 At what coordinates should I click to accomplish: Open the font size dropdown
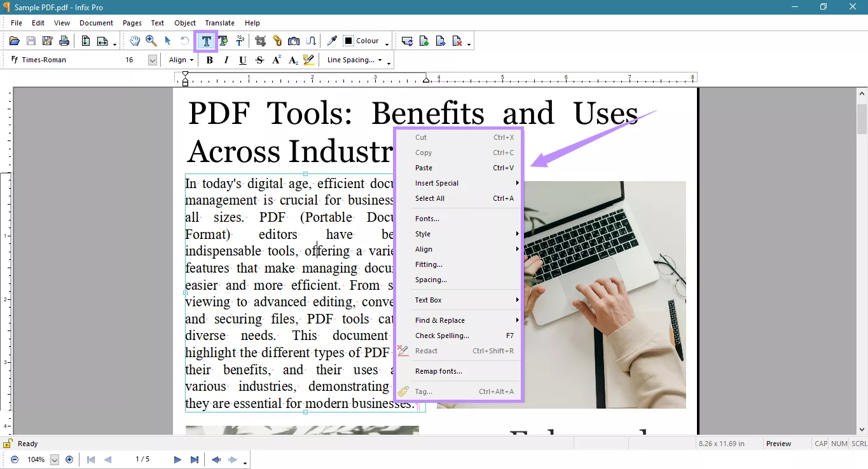(x=152, y=60)
